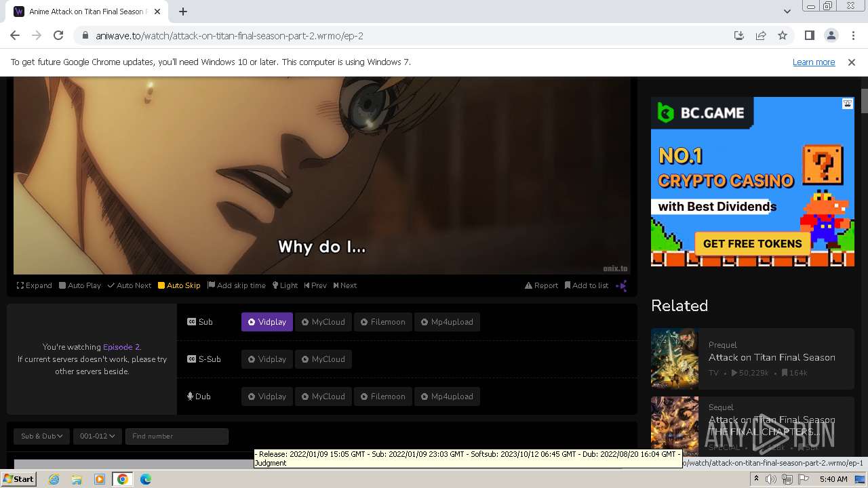Image resolution: width=868 pixels, height=488 pixels.
Task: Click the Sub caption row label
Action: pos(200,322)
